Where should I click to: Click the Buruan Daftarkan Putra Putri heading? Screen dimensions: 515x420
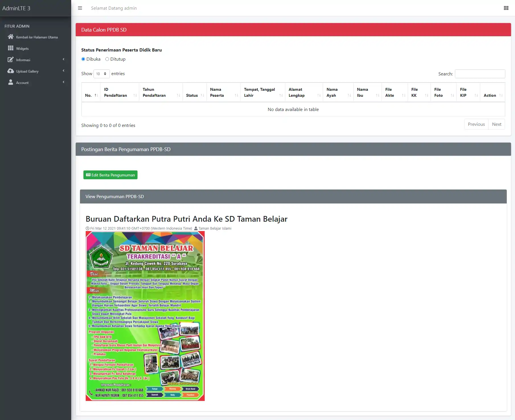pos(186,219)
